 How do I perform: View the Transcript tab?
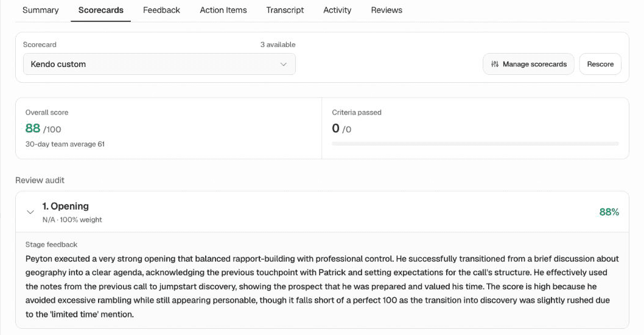(x=285, y=10)
